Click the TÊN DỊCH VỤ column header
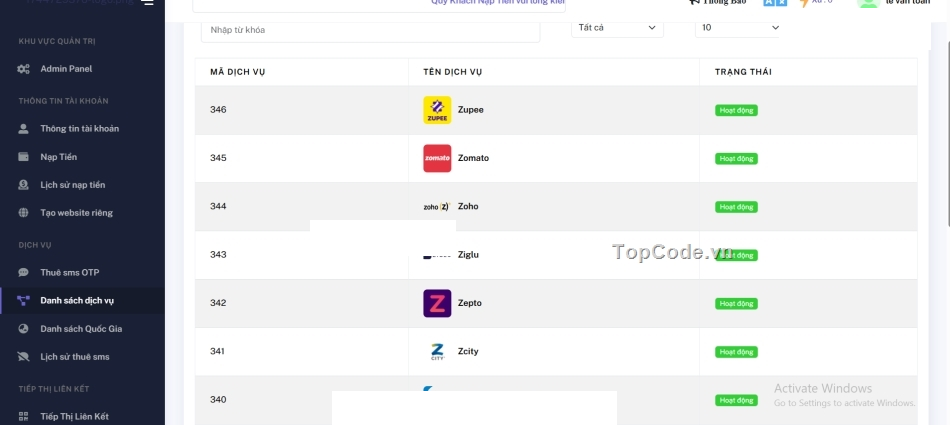 click(453, 72)
